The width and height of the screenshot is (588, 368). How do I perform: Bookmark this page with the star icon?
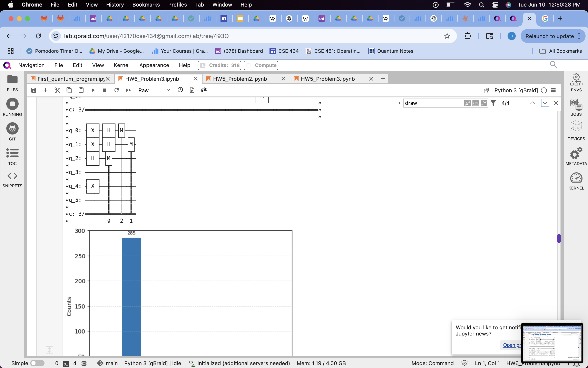point(447,36)
